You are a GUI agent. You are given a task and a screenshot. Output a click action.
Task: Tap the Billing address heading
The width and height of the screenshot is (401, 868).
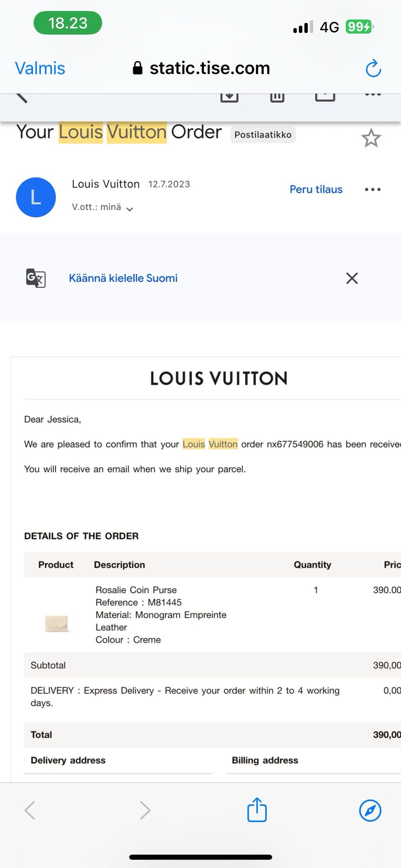tap(265, 760)
